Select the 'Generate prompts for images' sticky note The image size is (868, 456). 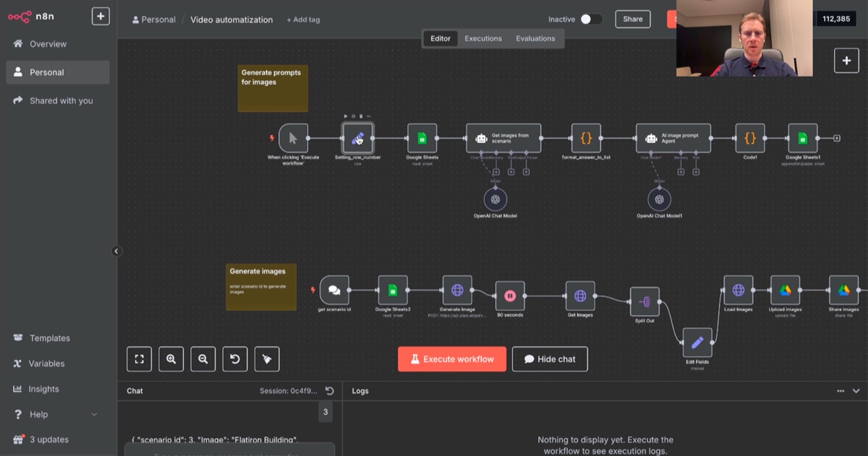(x=273, y=88)
